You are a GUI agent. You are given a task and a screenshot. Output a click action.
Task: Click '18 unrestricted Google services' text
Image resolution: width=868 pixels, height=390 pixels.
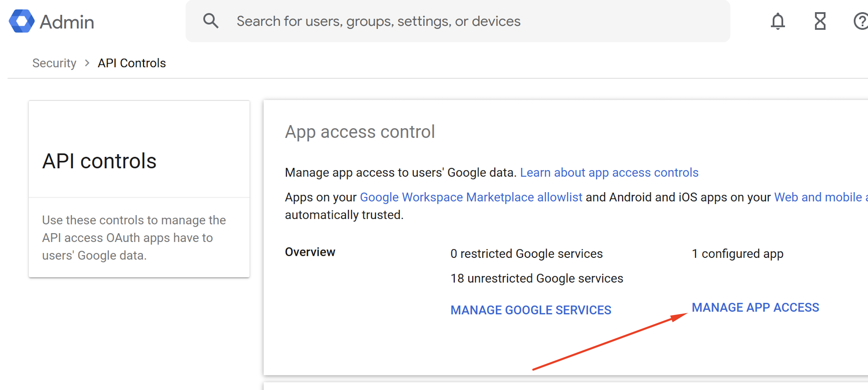click(x=537, y=278)
